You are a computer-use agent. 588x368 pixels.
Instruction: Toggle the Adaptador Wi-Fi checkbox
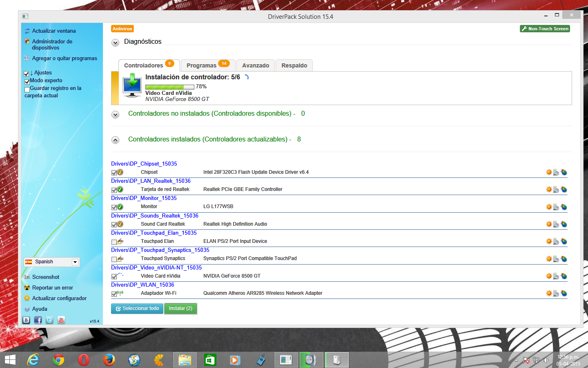(x=114, y=294)
